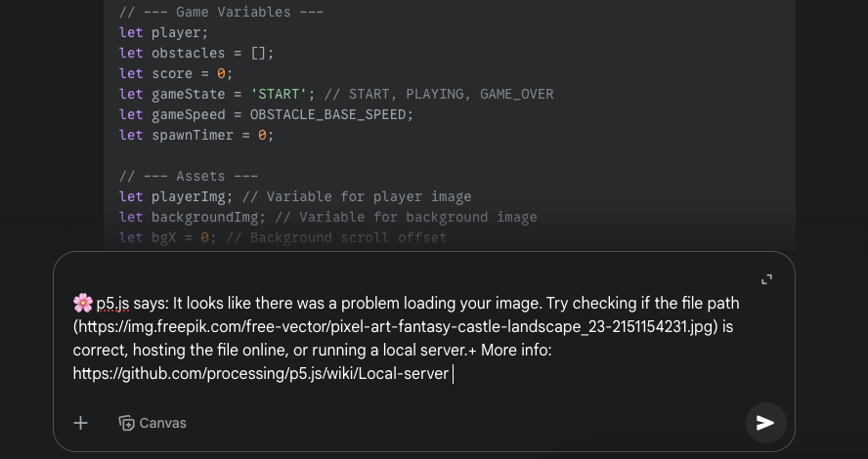Click the 'let obstacles = [];' line
This screenshot has height=459, width=868.
pyautogui.click(x=196, y=53)
